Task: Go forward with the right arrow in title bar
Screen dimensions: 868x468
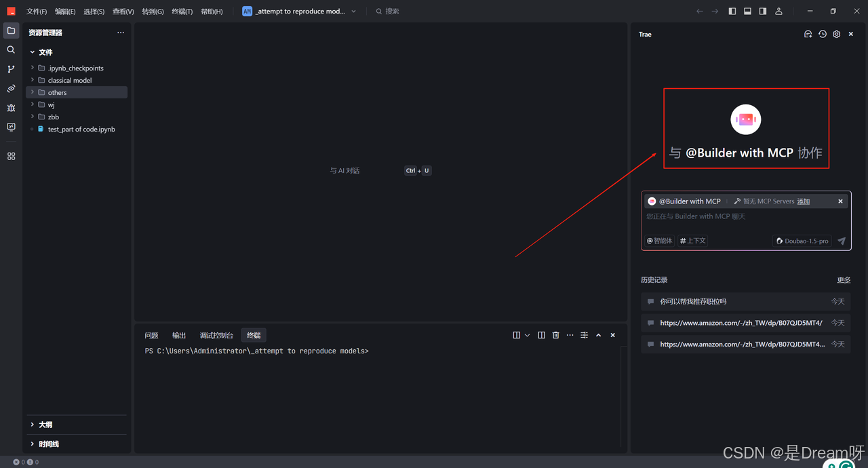Action: pos(715,11)
